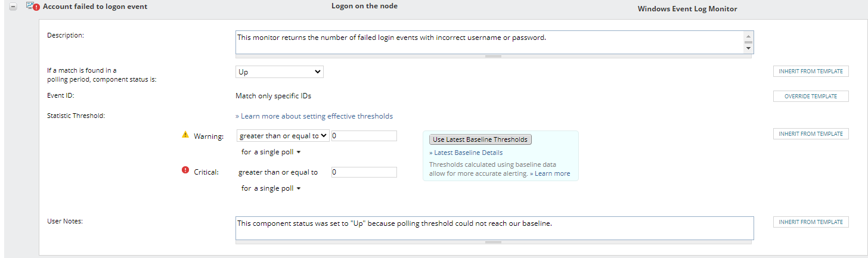Grab the User Notes resize handle
Screen dimensions: 868x258
click(x=493, y=242)
